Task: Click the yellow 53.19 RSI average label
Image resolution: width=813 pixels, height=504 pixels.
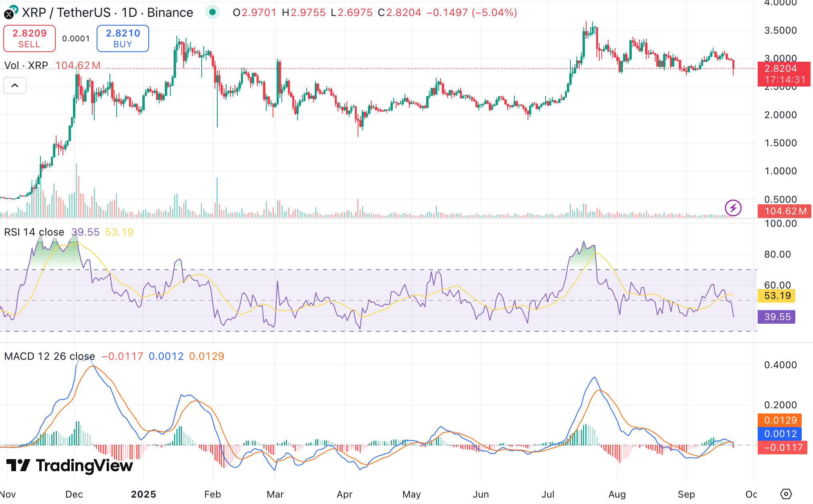Action: pos(777,296)
